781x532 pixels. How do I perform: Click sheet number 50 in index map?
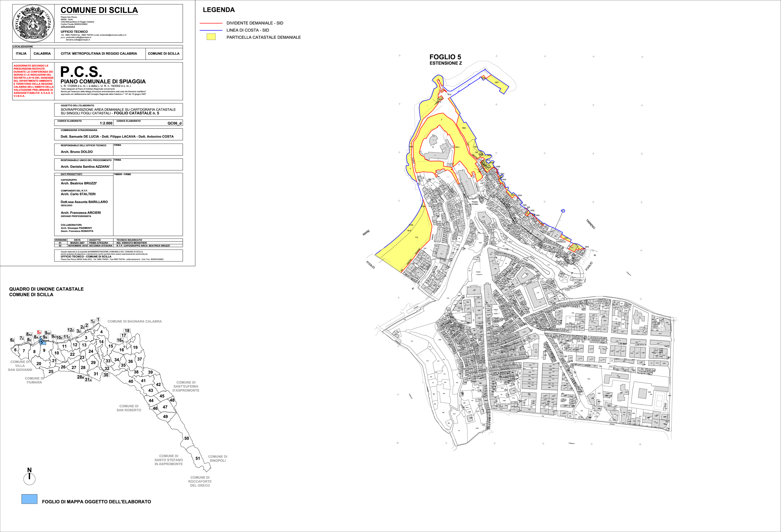pyautogui.click(x=186, y=438)
